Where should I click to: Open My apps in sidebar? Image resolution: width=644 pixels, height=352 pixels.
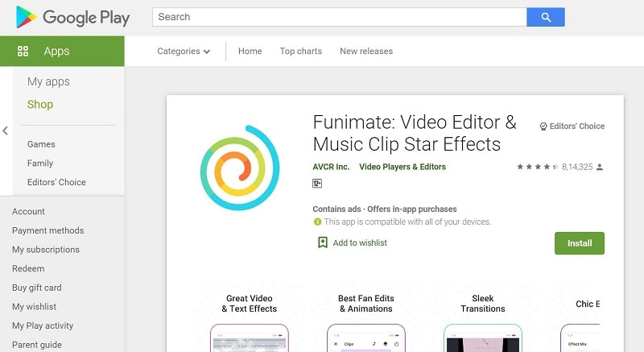48,81
